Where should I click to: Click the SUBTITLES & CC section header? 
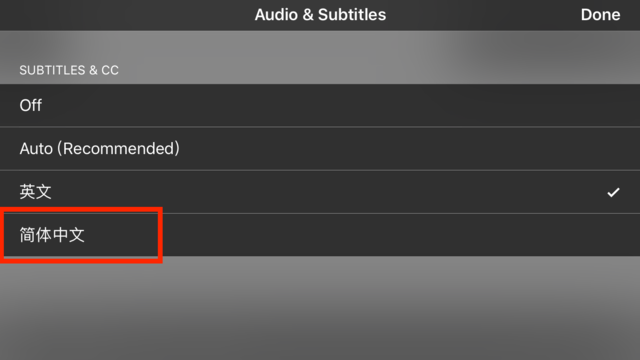point(69,70)
